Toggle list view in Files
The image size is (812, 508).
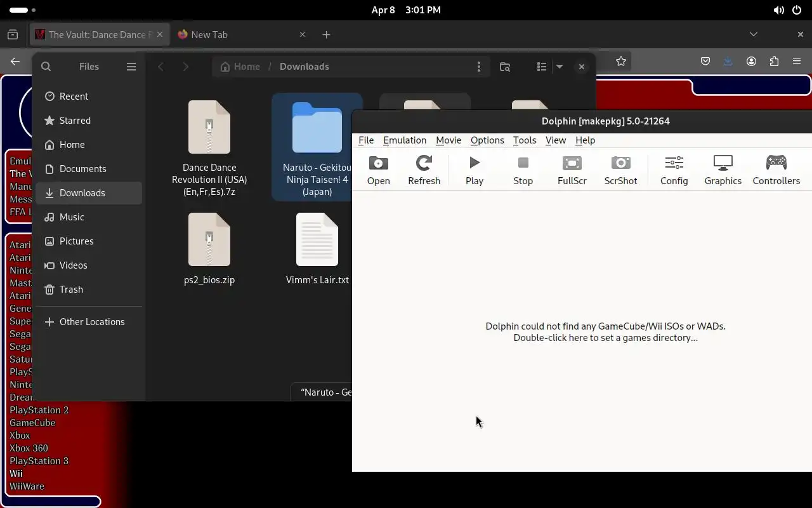[x=541, y=67]
